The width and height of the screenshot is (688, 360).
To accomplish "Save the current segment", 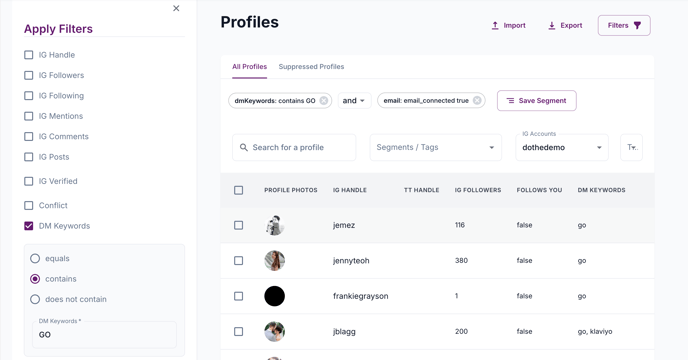I will [x=537, y=101].
